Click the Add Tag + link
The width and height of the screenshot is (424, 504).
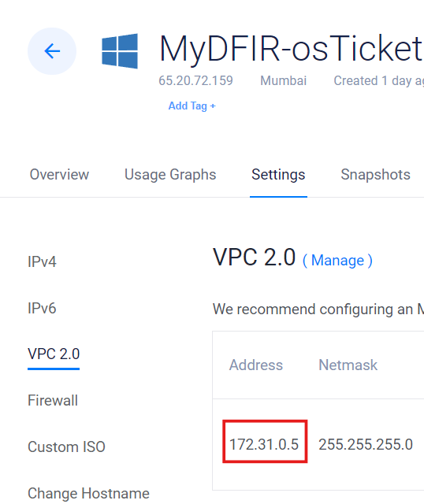[192, 106]
